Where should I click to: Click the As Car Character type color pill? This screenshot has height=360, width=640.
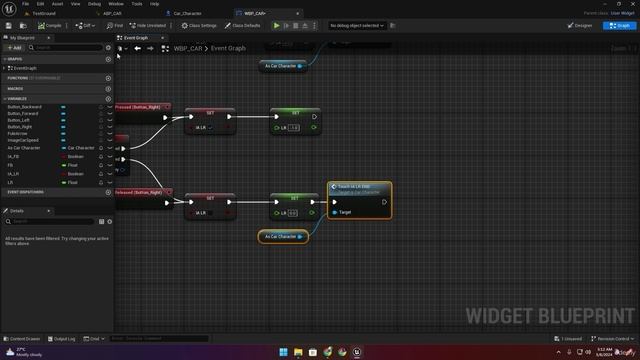tap(64, 148)
